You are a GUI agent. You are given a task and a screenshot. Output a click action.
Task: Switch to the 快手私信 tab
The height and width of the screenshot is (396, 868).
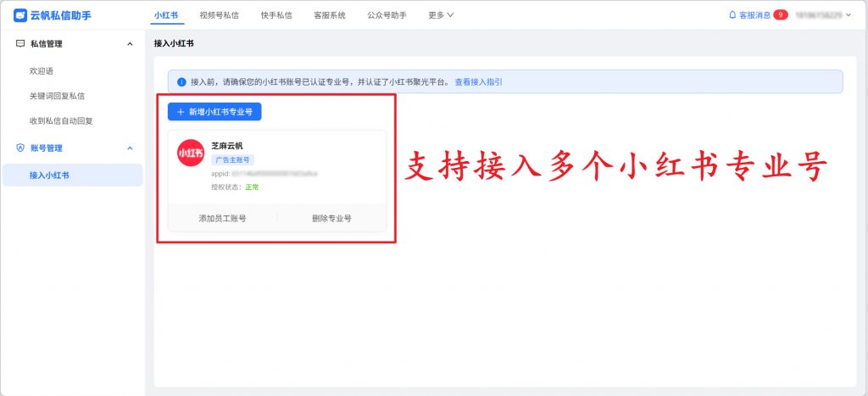coord(276,15)
